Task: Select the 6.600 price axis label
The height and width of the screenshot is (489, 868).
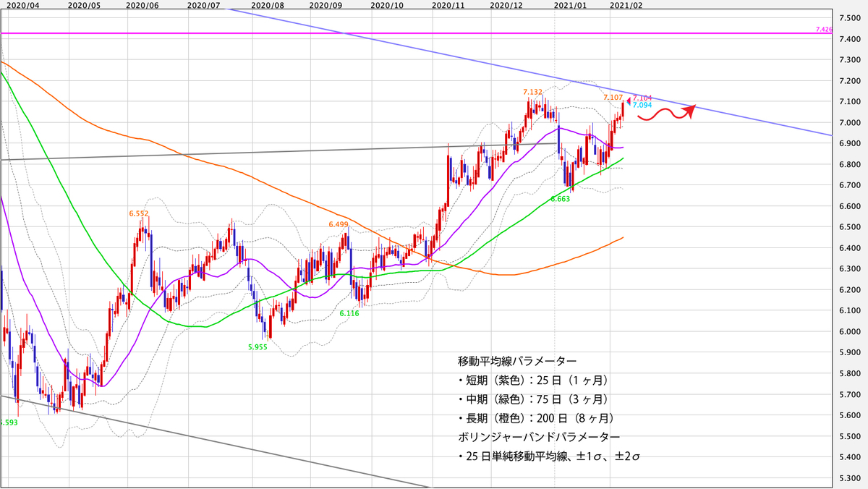Action: point(849,207)
